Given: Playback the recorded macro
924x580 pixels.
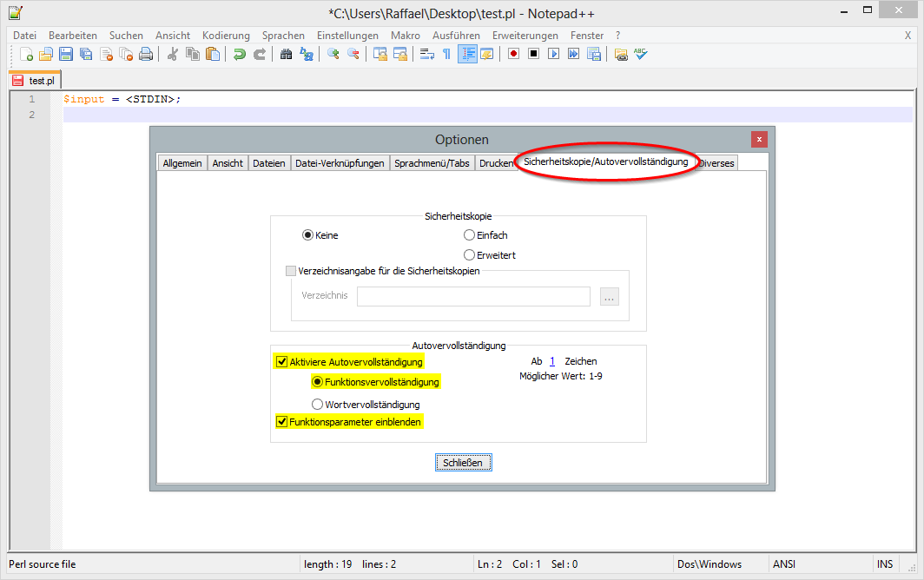Looking at the screenshot, I should click(x=553, y=53).
